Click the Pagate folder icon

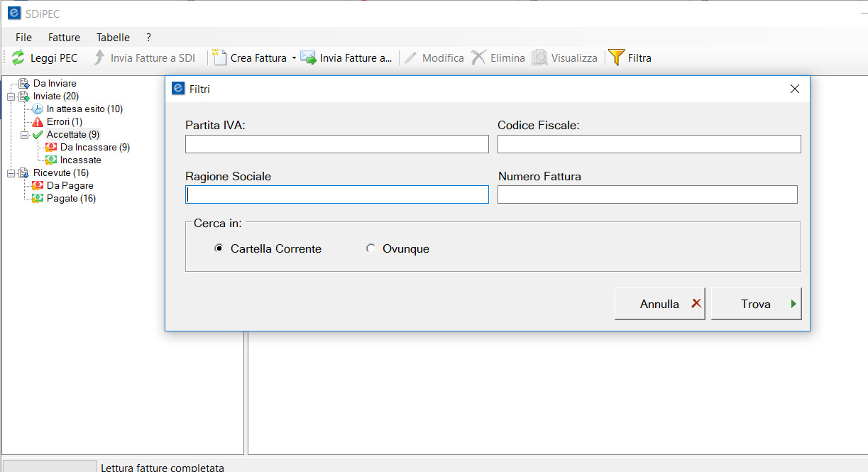[38, 199]
